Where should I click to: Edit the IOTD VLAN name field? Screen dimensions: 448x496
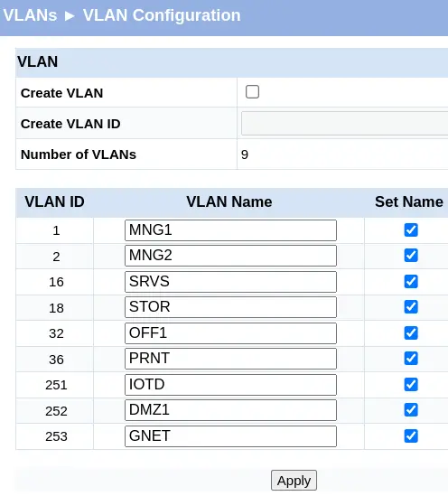pos(231,385)
